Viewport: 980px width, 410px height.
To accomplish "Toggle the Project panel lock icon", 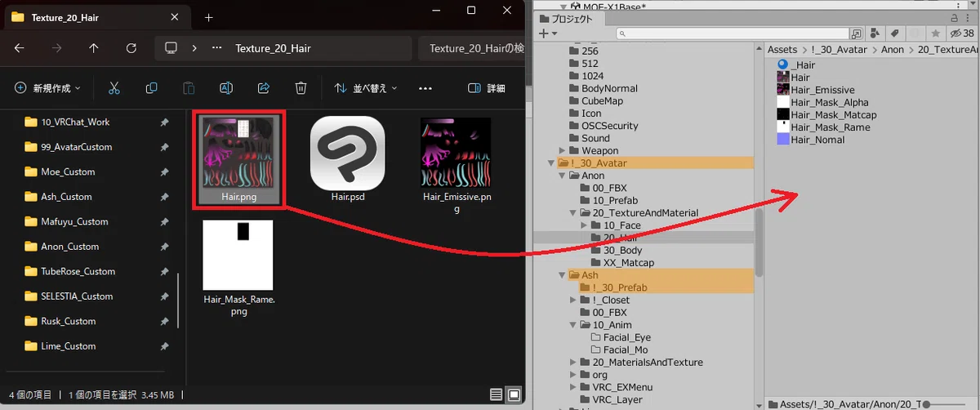I will pos(955,18).
